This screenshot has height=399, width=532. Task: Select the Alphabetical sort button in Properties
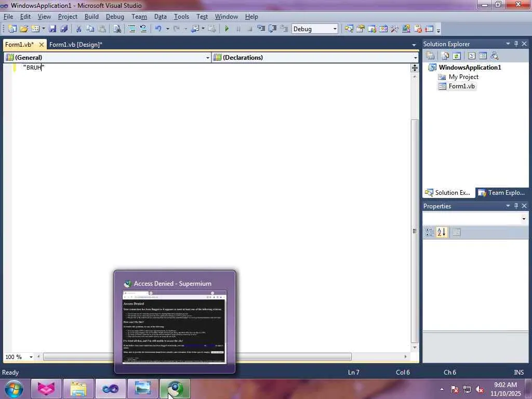(x=442, y=232)
